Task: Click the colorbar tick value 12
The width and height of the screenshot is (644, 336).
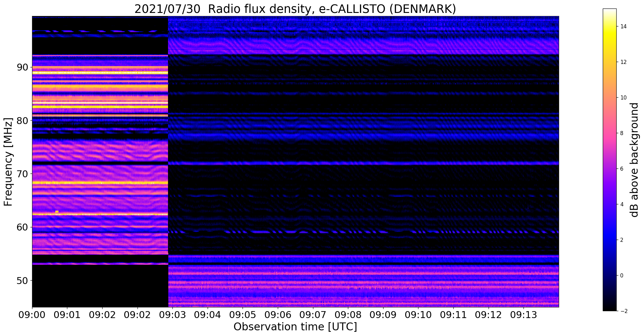Action: point(623,62)
